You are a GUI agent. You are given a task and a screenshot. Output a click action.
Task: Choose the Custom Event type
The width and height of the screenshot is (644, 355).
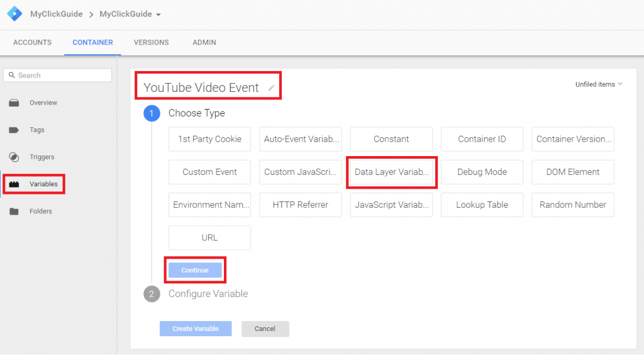[x=209, y=172]
